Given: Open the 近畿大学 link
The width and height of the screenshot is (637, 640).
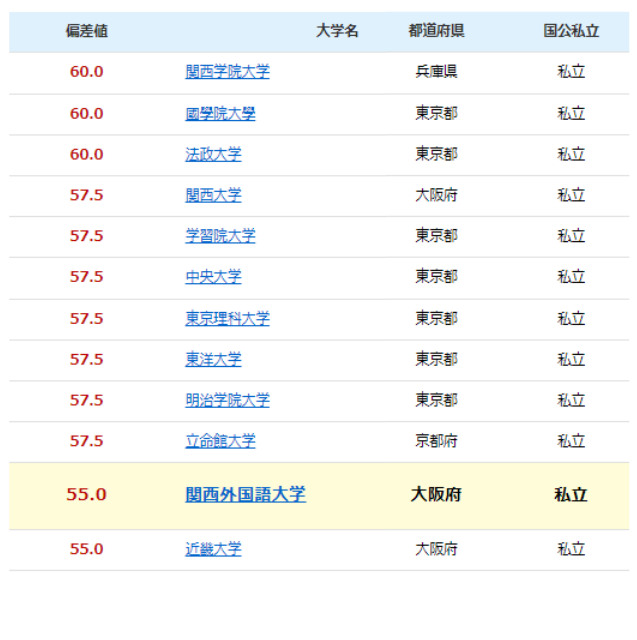Looking at the screenshot, I should (x=213, y=549).
